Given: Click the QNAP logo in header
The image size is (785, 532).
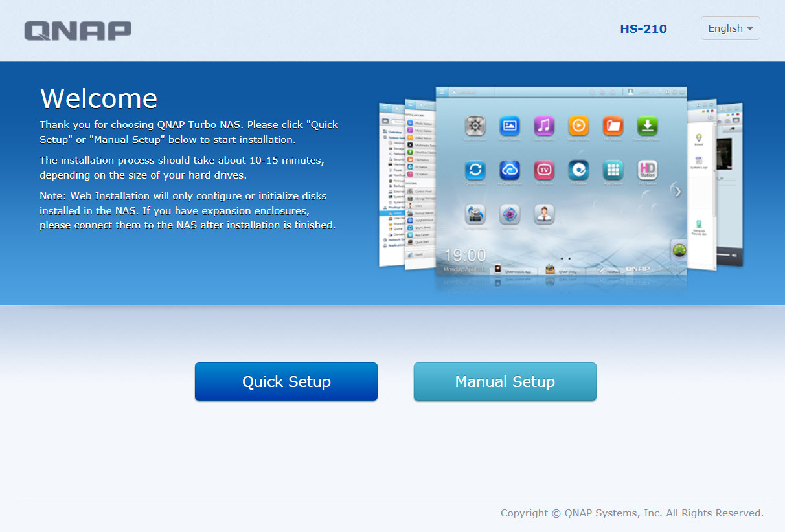Looking at the screenshot, I should (78, 30).
